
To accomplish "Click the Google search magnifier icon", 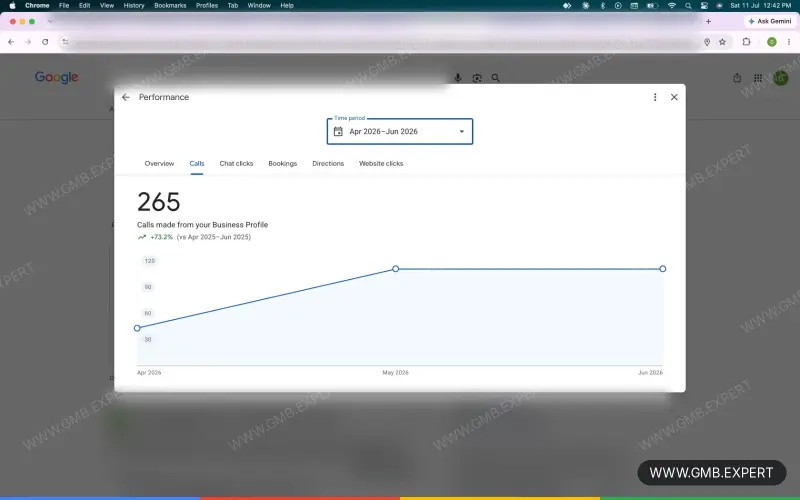I will [x=495, y=78].
